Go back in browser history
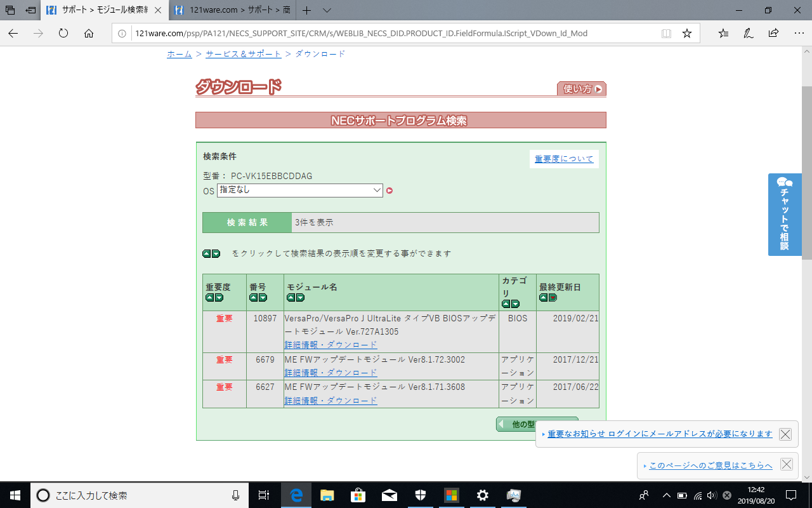This screenshot has width=812, height=508. point(13,33)
